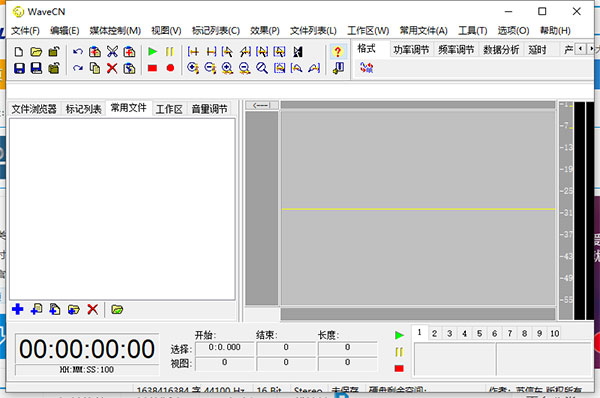600x398 pixels.
Task: Click the 开始 selection field showing 0:0.000
Action: coord(225,348)
